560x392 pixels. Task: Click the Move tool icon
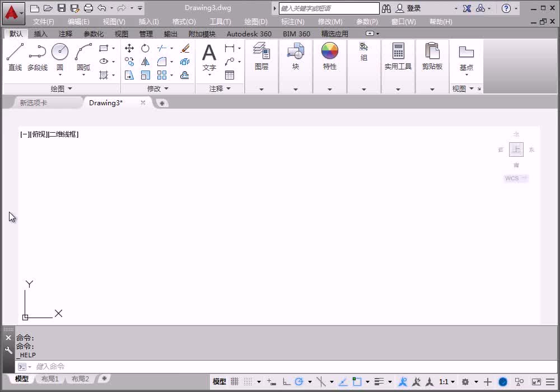pos(129,48)
